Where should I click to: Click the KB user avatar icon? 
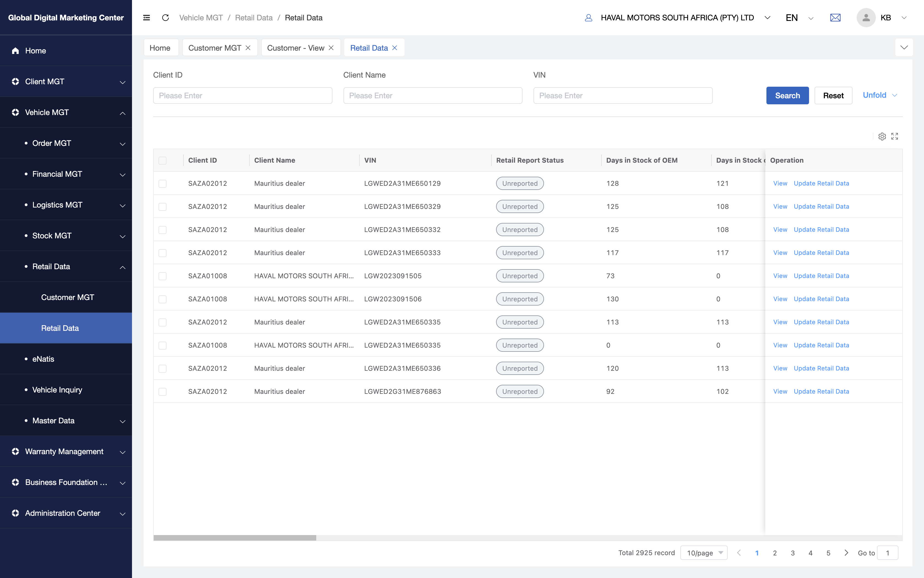click(866, 18)
